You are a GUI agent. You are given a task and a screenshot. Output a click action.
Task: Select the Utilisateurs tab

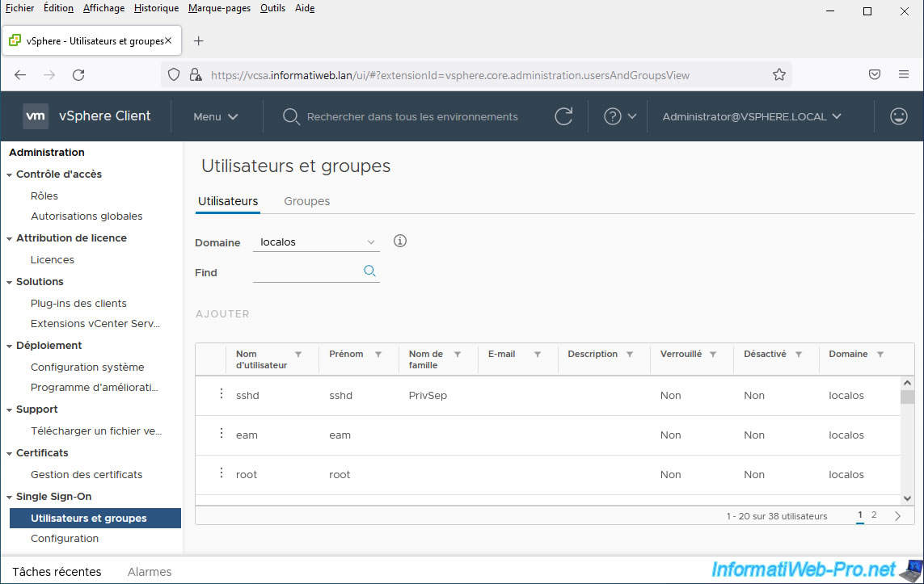228,201
